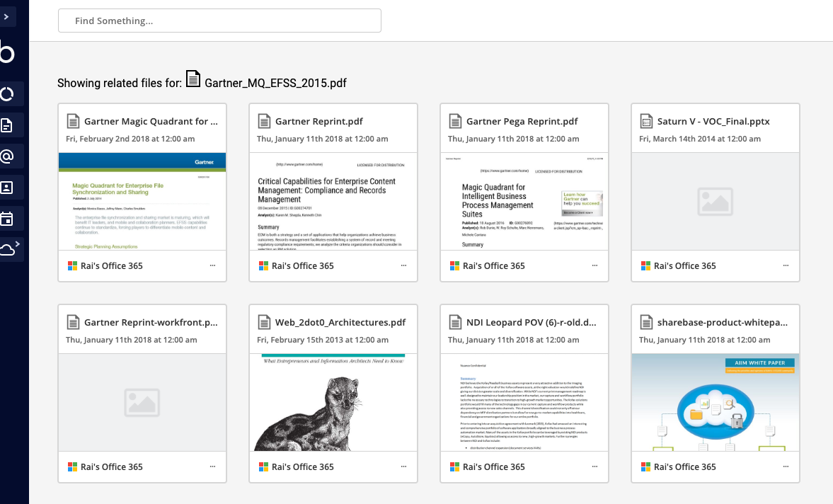This screenshot has height=504, width=833.
Task: Open more options on NDI Leopard POV card
Action: click(x=594, y=466)
